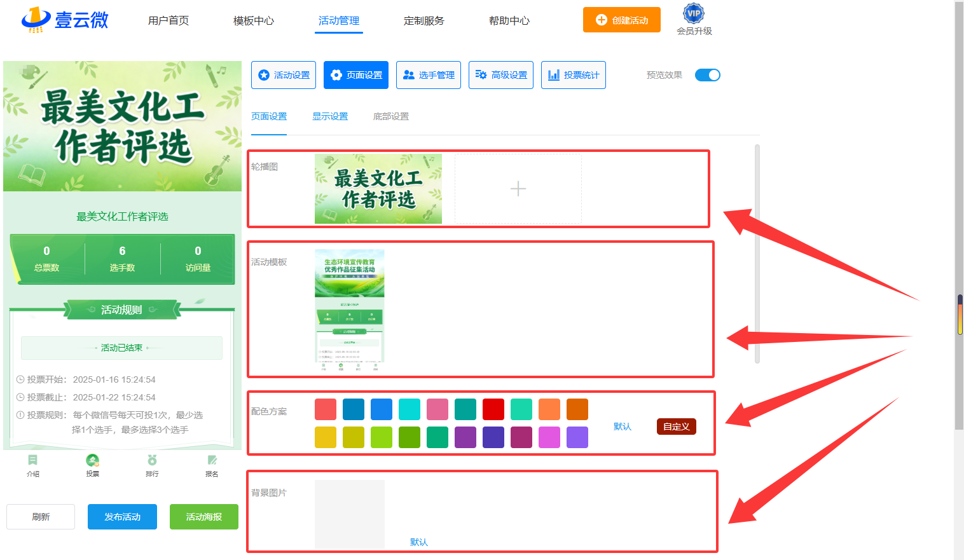964x560 pixels.
Task: Select the 轮播图 banner thumbnail
Action: 378,189
